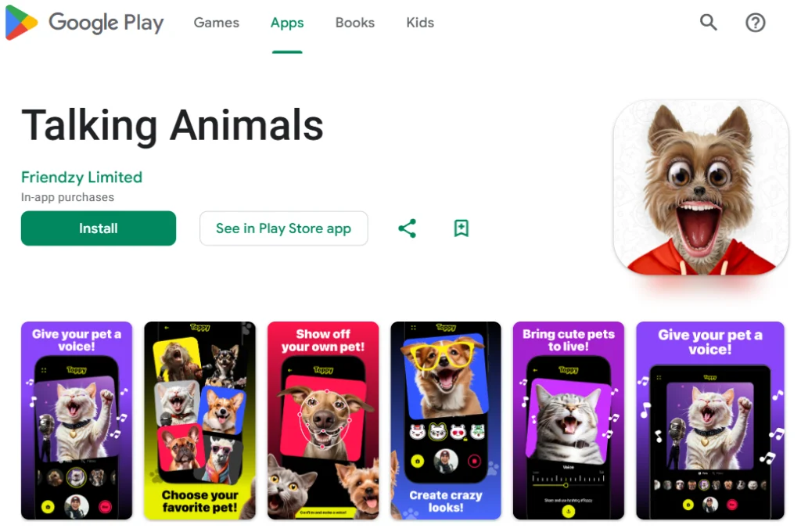Screen dimensions: 801x532
Task: Open the search magnifier icon
Action: [x=708, y=23]
